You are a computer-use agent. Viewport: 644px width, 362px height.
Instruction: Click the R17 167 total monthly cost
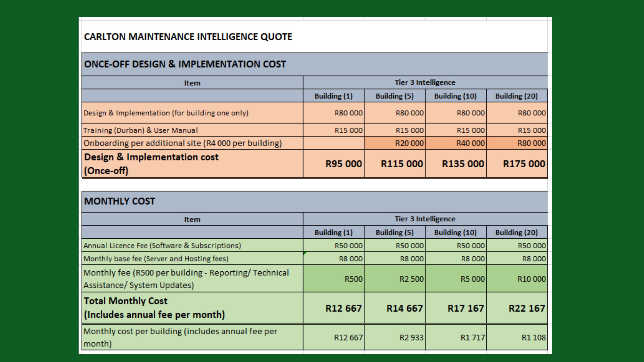pos(466,308)
